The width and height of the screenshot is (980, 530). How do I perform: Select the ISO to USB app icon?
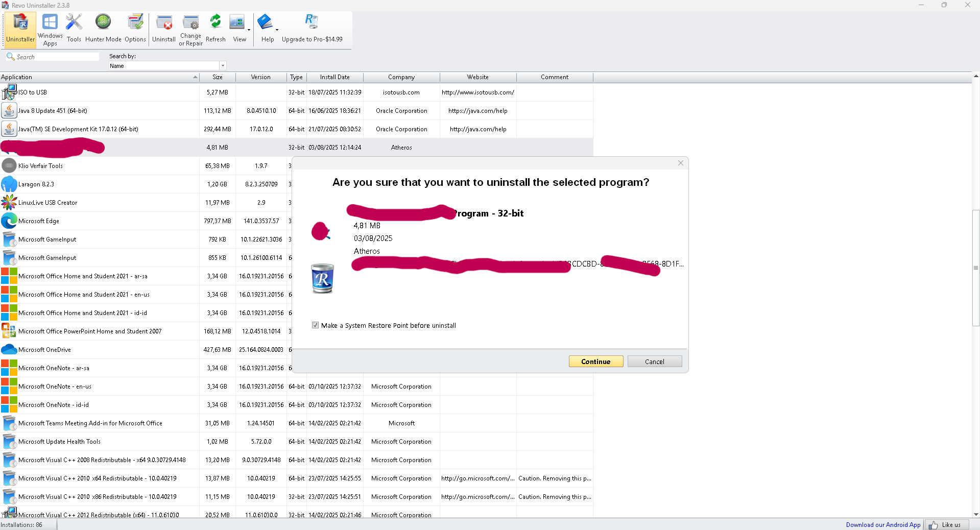(x=9, y=92)
